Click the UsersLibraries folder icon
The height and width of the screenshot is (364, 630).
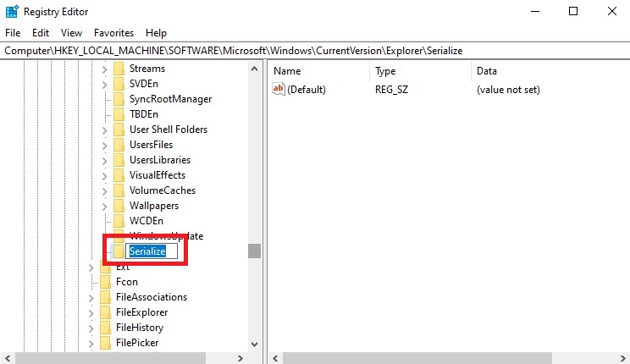pyautogui.click(x=119, y=160)
